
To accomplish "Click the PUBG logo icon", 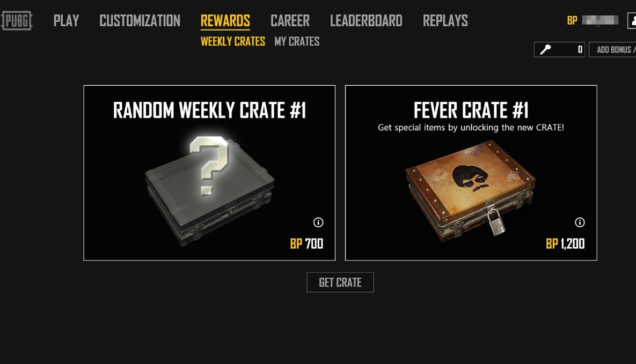I will [x=17, y=21].
